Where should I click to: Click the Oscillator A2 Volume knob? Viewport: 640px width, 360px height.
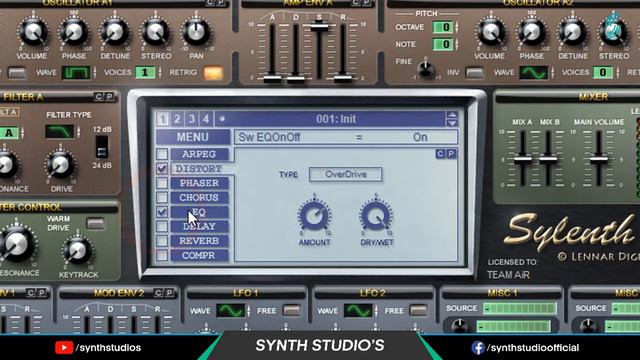tap(491, 32)
